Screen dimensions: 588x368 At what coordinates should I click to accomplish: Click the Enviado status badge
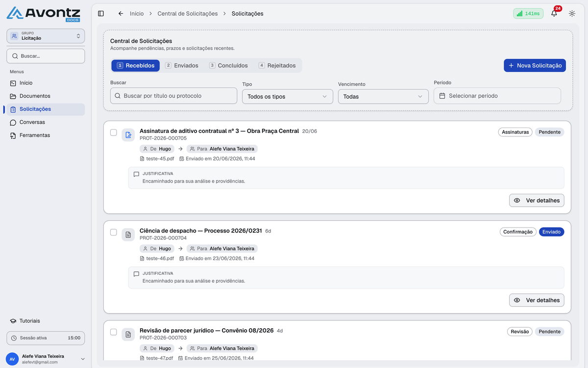tap(552, 232)
